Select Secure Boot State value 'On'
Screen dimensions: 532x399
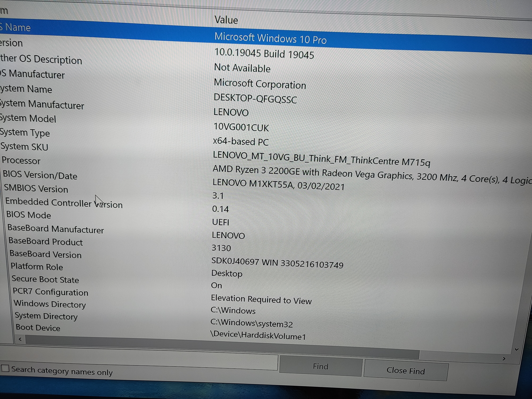click(216, 285)
